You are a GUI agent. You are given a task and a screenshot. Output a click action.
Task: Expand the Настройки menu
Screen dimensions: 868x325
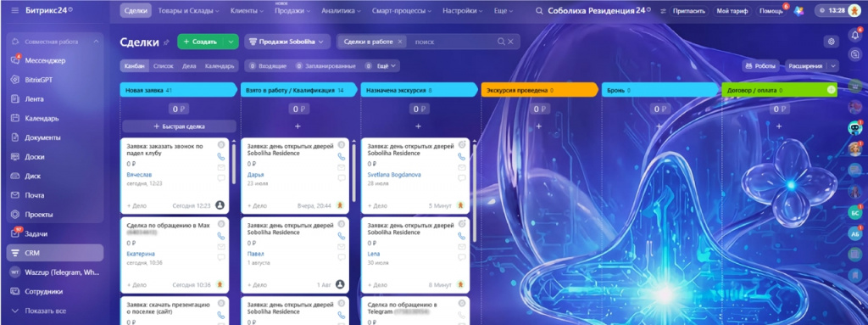click(463, 10)
